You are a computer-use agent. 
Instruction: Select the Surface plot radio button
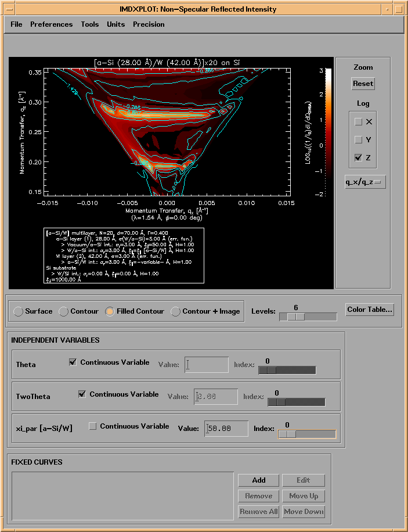[18, 311]
